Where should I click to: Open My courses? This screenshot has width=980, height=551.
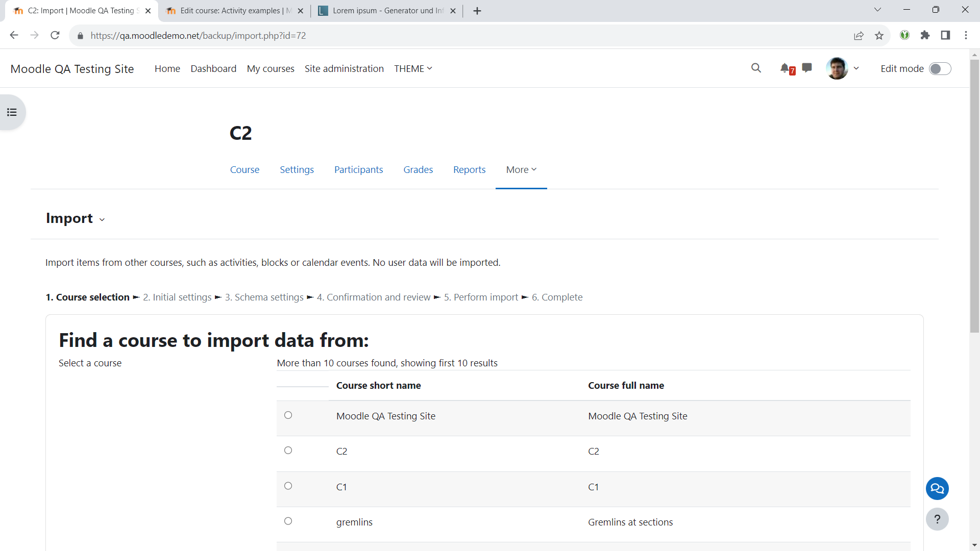[271, 69]
